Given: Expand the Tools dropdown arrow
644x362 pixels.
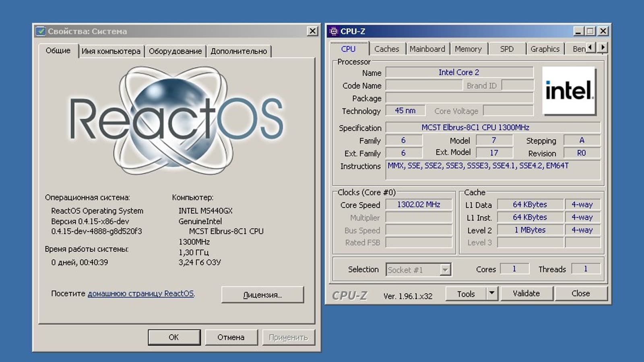Looking at the screenshot, I should tap(492, 293).
